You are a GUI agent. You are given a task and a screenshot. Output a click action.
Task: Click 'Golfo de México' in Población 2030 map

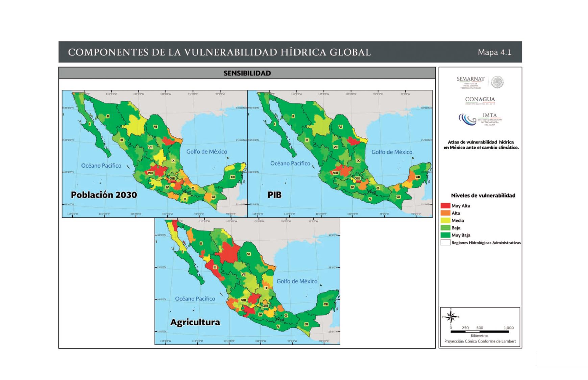[x=207, y=152]
